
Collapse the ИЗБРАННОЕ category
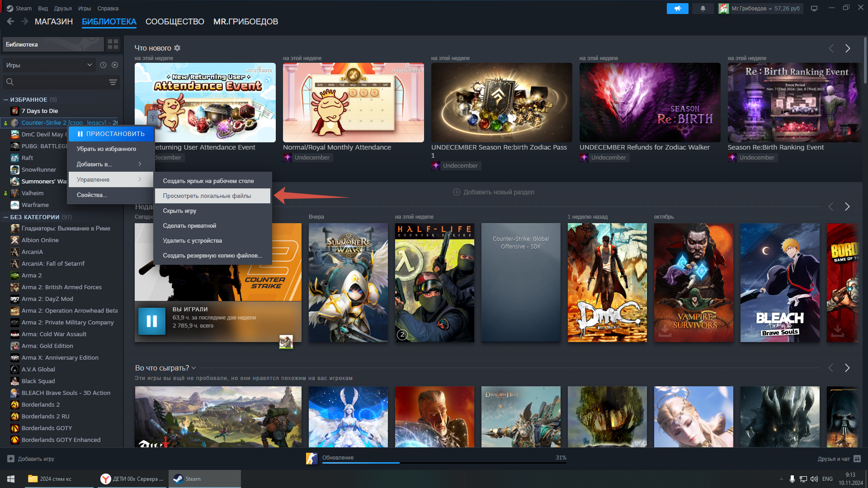pyautogui.click(x=6, y=100)
